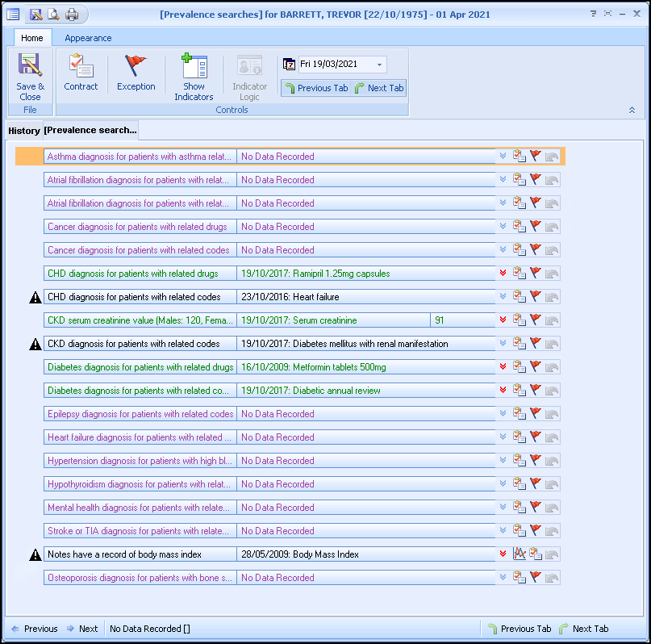Screen dimensions: 651x644
Task: Click exception flag on Asthma diagnosis row
Action: [536, 157]
